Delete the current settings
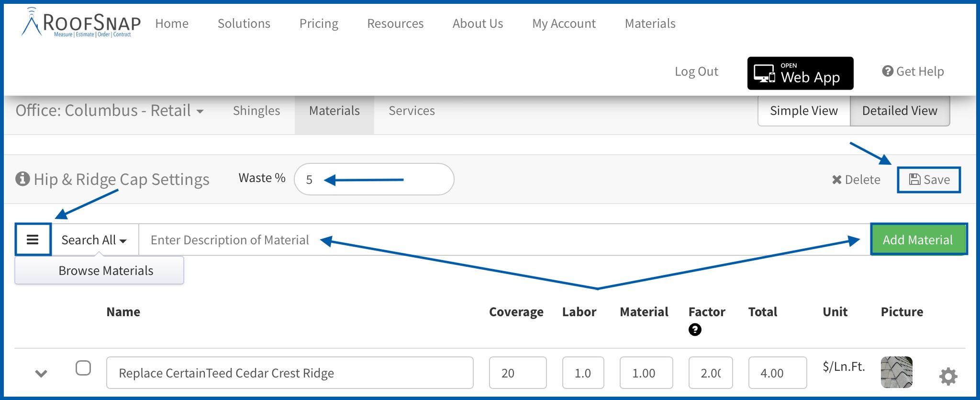Viewport: 980px width, 400px height. [x=856, y=180]
